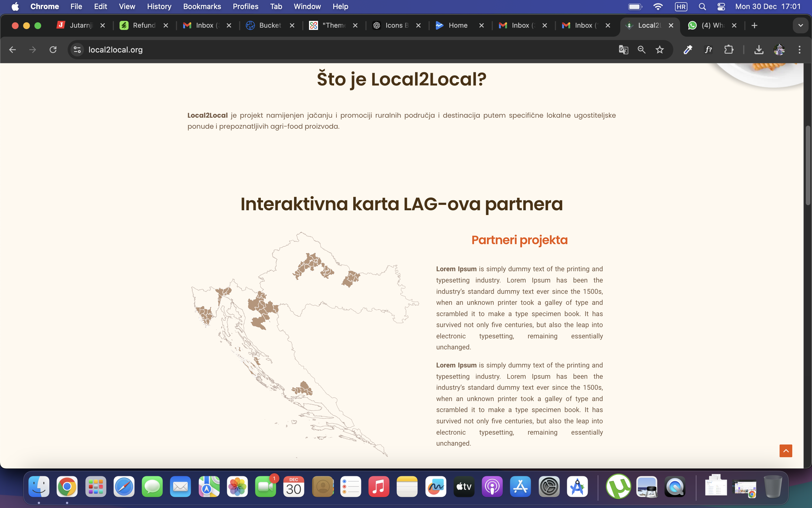The height and width of the screenshot is (508, 812).
Task: Click the battery status icon
Action: pos(635,6)
